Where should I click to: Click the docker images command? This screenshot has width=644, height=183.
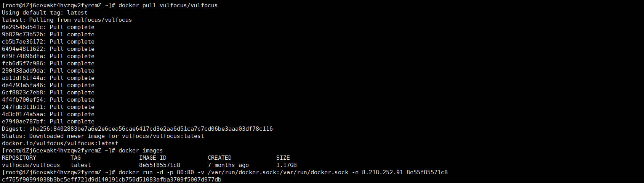coord(141,151)
